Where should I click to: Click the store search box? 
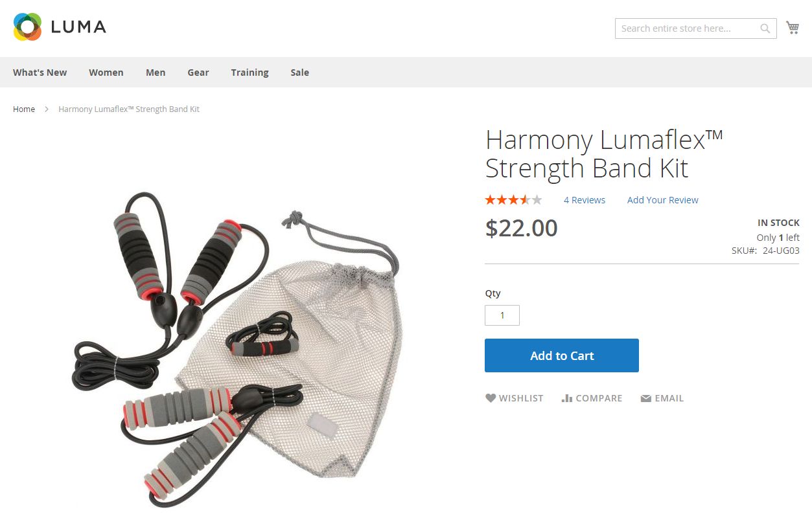[687, 28]
